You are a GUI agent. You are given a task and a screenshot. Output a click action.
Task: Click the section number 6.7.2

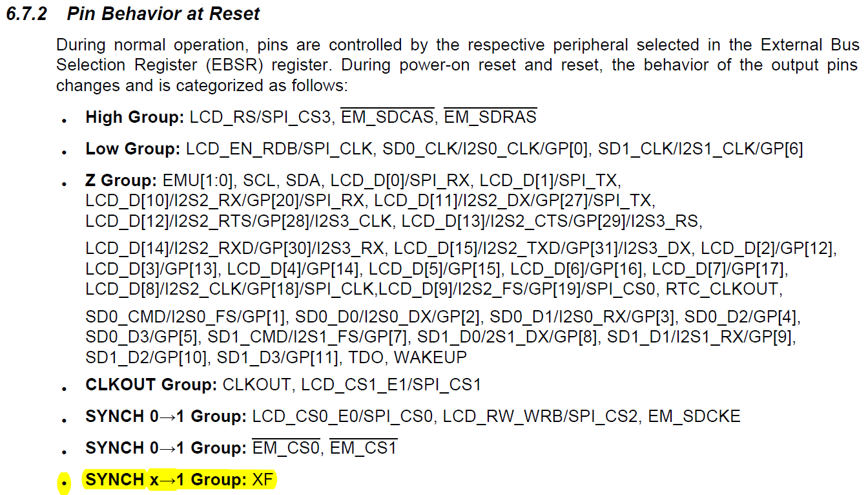pos(26,14)
